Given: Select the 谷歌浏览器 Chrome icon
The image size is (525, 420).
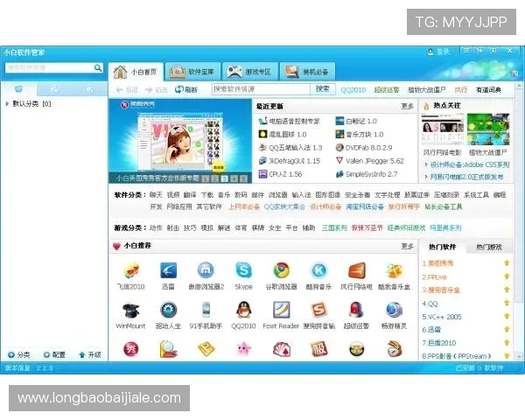Looking at the screenshot, I should (x=281, y=270).
